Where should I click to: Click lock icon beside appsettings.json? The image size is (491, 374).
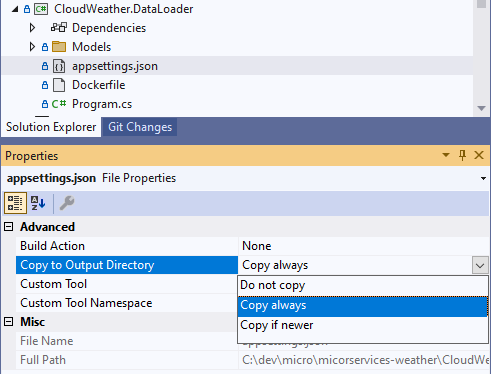click(x=45, y=66)
